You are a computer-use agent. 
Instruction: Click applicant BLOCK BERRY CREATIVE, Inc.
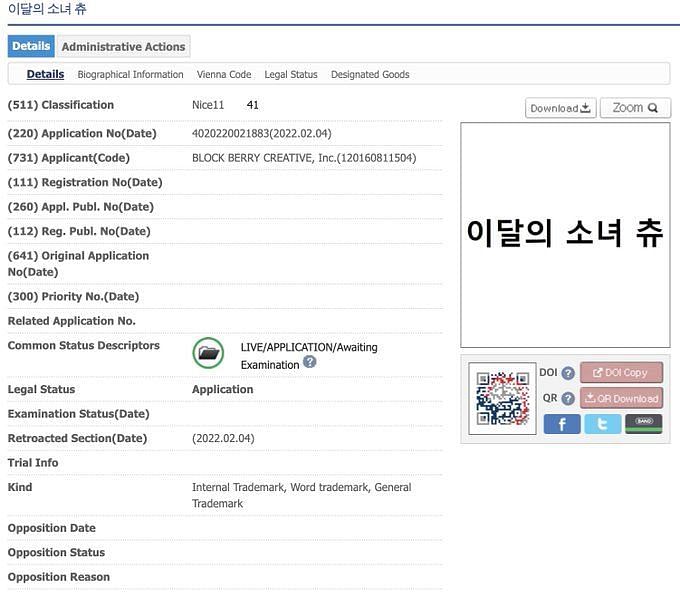(x=304, y=158)
